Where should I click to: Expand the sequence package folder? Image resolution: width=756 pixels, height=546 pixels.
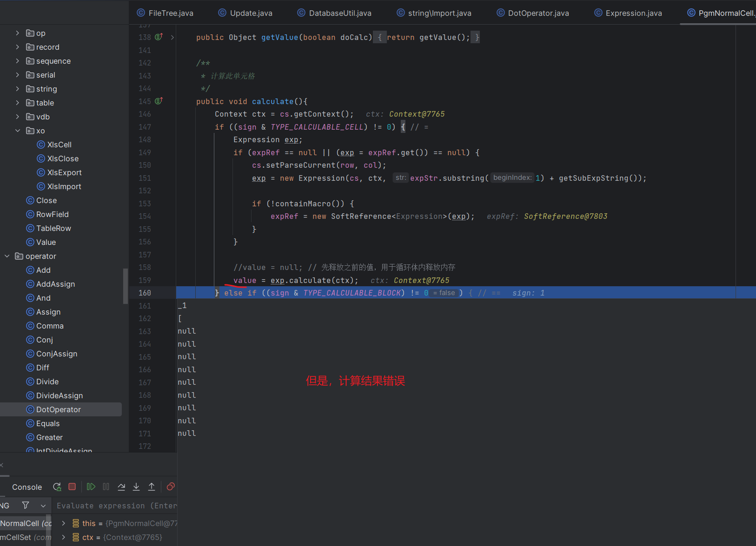click(18, 61)
